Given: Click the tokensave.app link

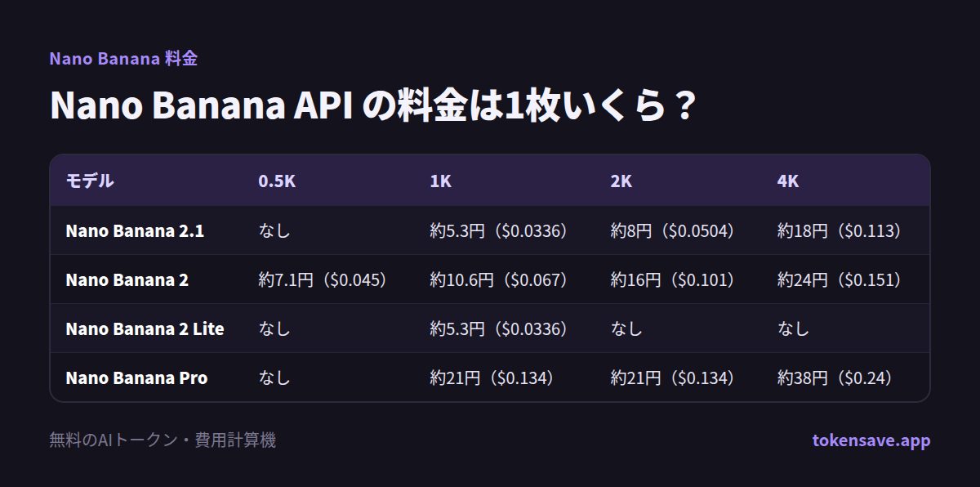Looking at the screenshot, I should click(871, 440).
